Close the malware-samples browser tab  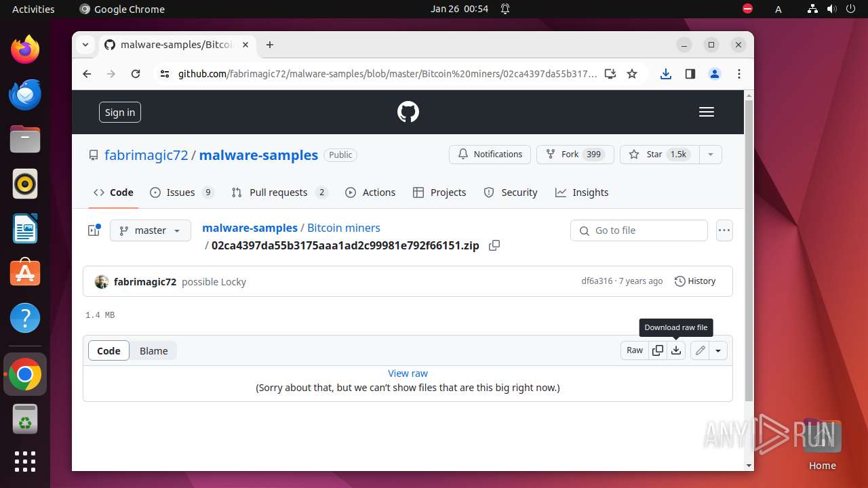pyautogui.click(x=245, y=45)
